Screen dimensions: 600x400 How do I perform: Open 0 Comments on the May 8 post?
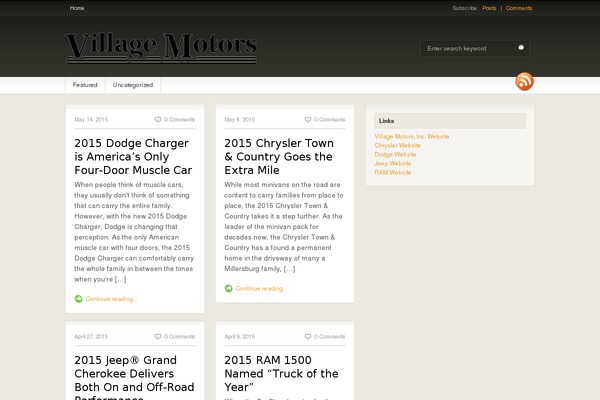[329, 119]
